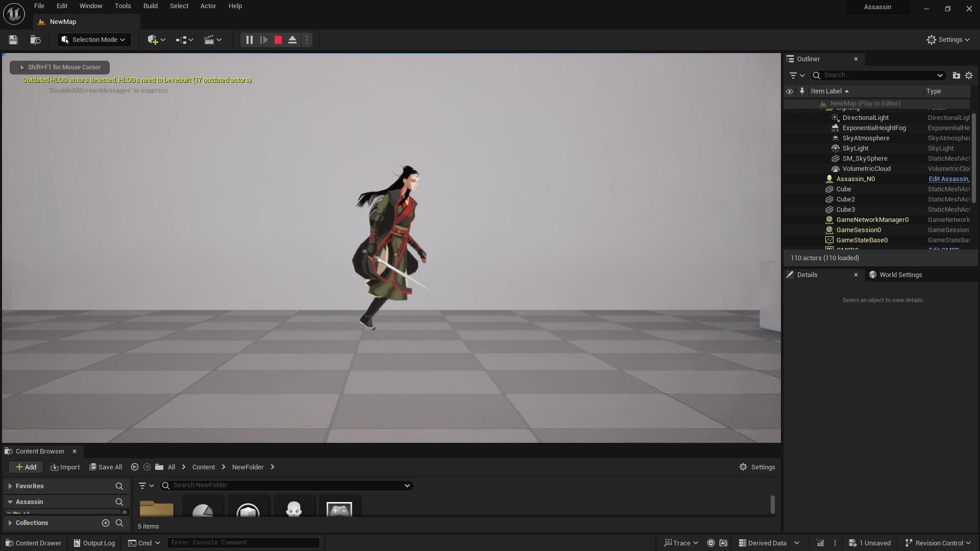Viewport: 980px width, 551px height.
Task: Open the File menu
Action: 39,6
